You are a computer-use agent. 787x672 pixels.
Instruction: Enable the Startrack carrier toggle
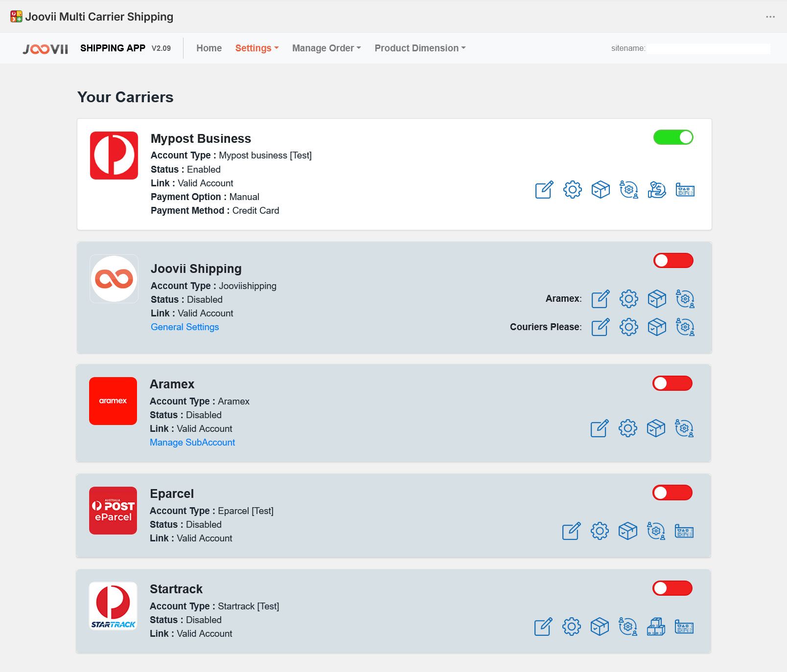pyautogui.click(x=672, y=588)
